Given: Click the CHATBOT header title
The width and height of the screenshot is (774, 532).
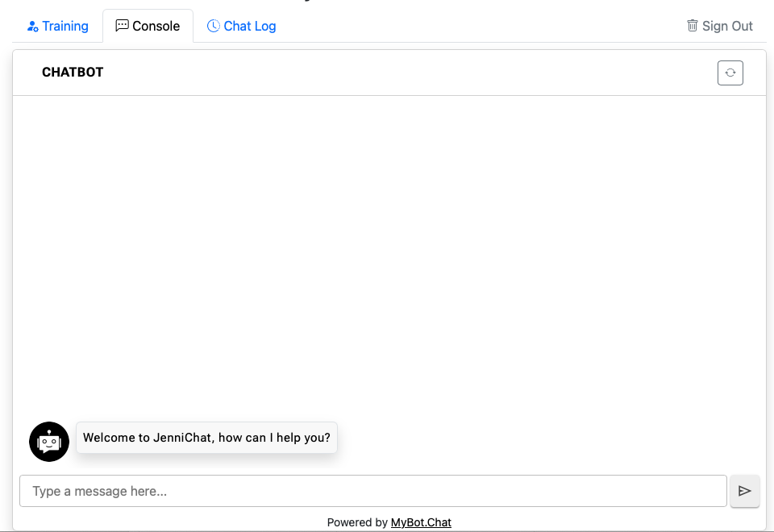Looking at the screenshot, I should pyautogui.click(x=72, y=72).
